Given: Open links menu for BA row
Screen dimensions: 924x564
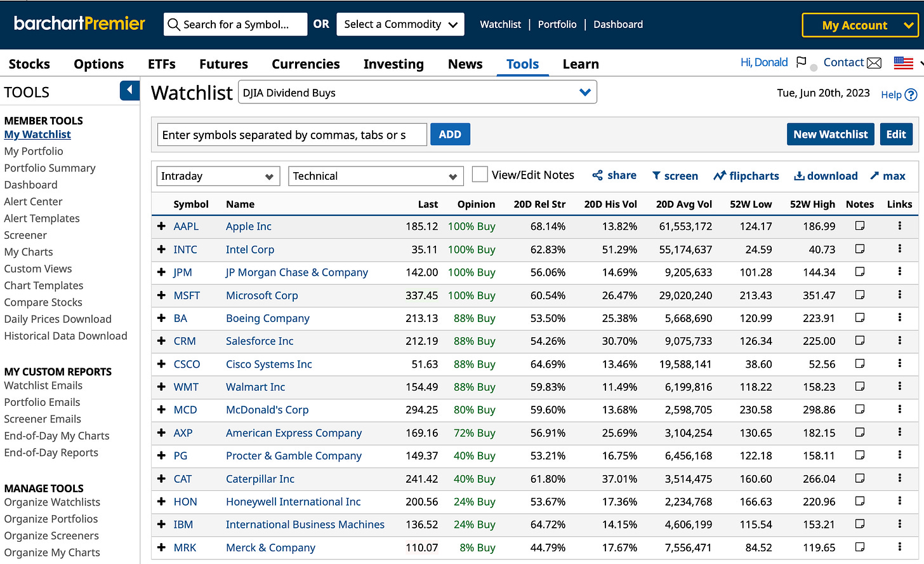Looking at the screenshot, I should pos(899,318).
